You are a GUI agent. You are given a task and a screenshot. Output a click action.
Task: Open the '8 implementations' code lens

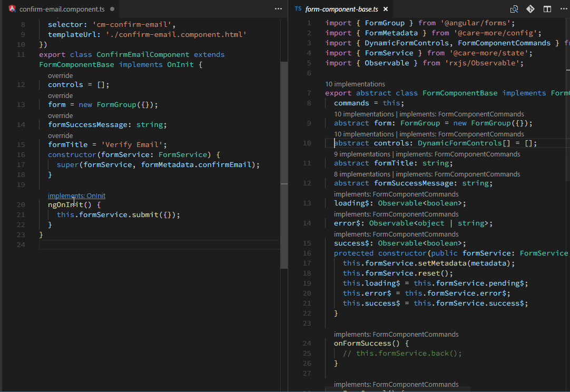pyautogui.click(x=362, y=174)
